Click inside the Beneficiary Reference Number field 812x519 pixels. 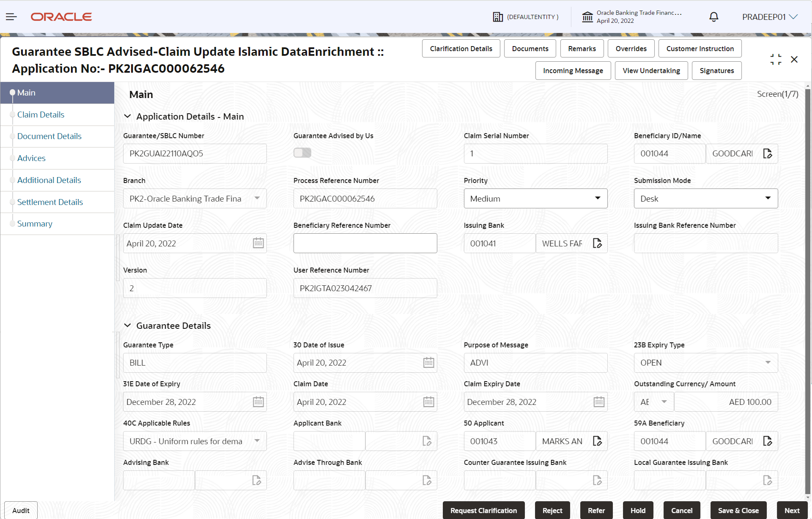[x=365, y=243]
